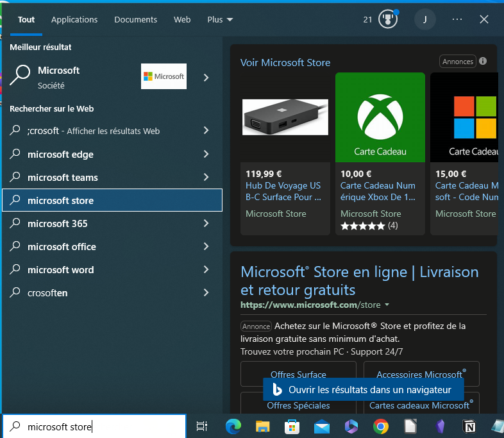Open the Mail app from the taskbar

pyautogui.click(x=322, y=426)
